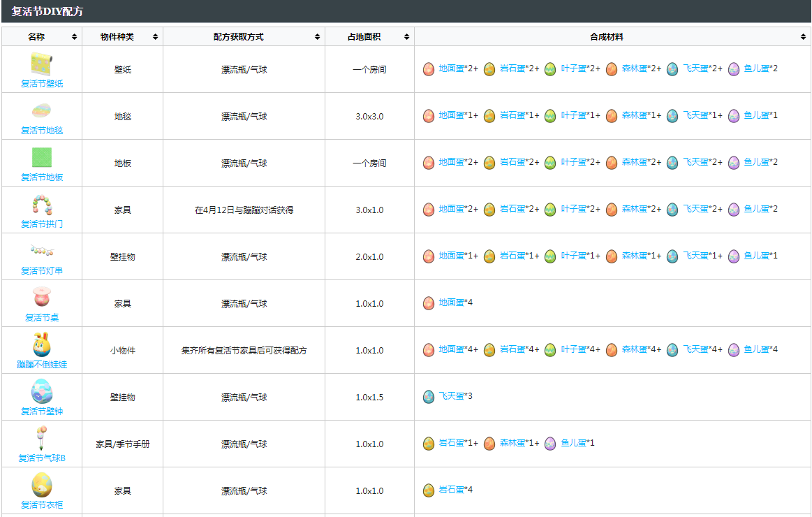Screen dimensions: 812x517
Task: Open 叶子蛋 link in 复活节灯串 row
Action: (x=573, y=256)
